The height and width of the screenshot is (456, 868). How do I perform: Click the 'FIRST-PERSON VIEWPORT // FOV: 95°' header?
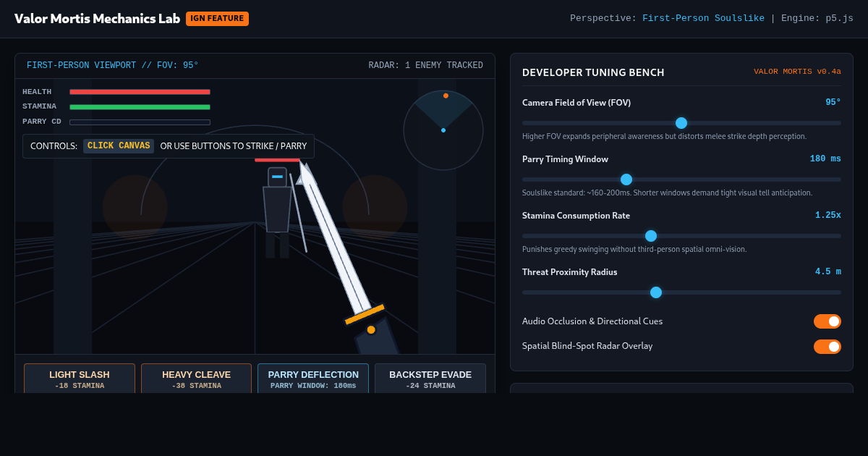pyautogui.click(x=113, y=66)
